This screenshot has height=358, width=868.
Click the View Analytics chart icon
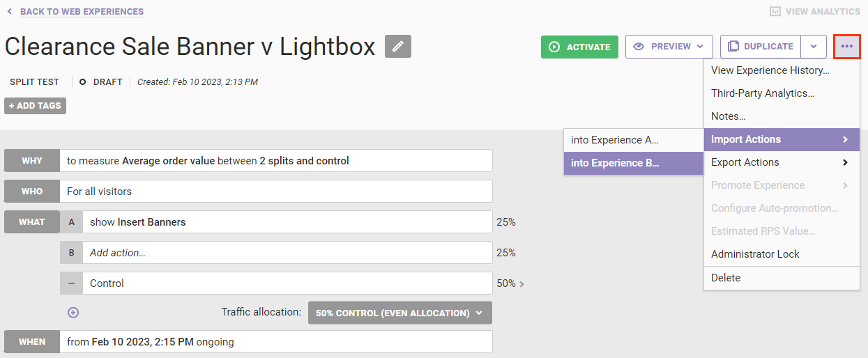(x=775, y=12)
